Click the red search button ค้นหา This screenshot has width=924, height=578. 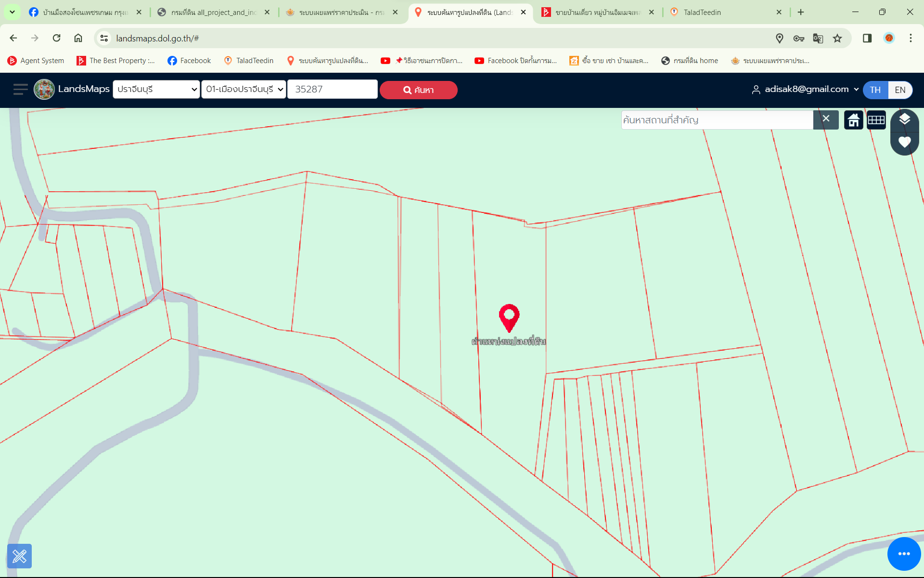[x=418, y=90]
